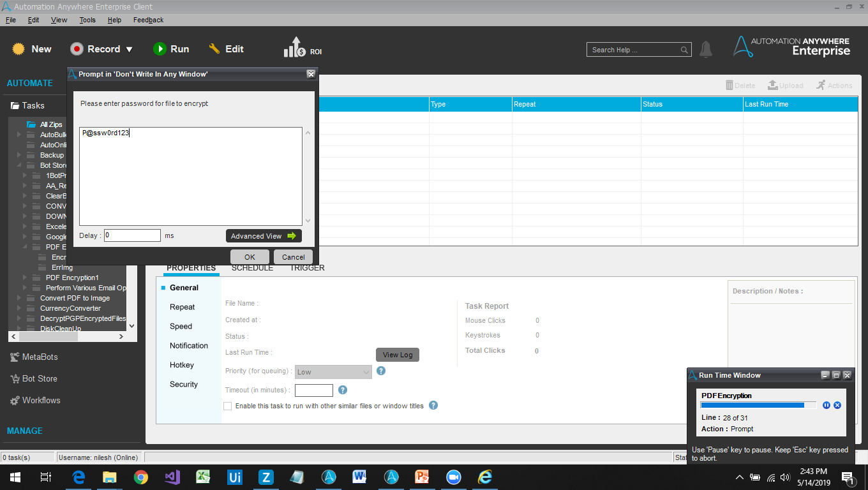Click the Windows Start button
Screen dimensions: 868x490
click(x=15, y=477)
